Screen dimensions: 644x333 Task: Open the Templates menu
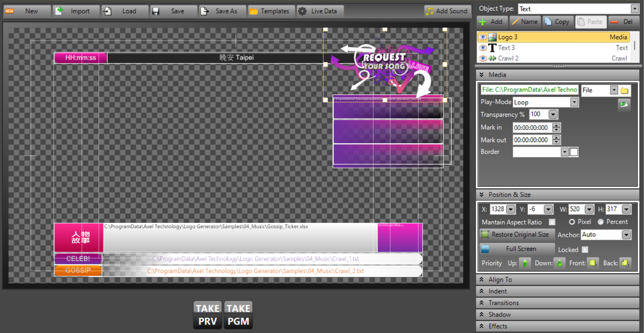point(270,11)
